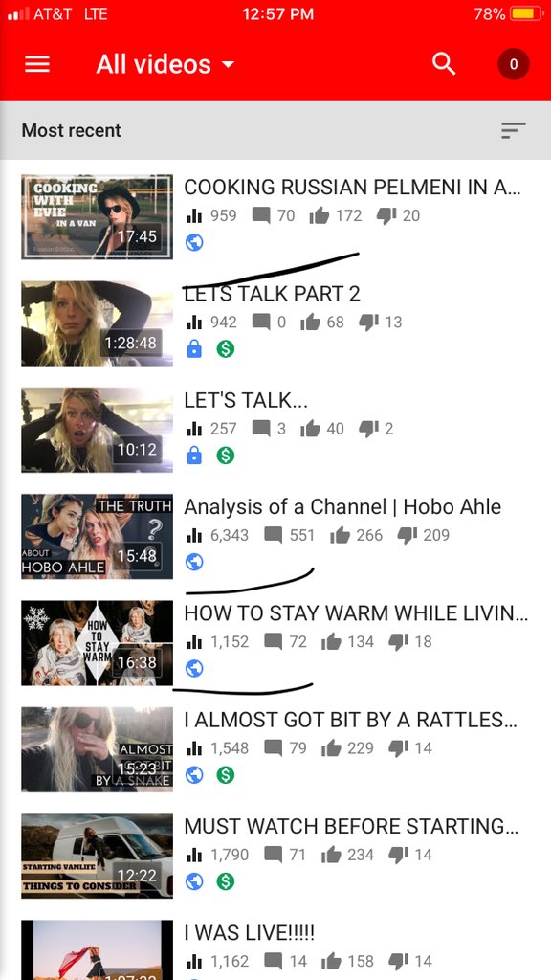This screenshot has height=980, width=551.
Task: Open the account avatar showing 0
Action: pyautogui.click(x=514, y=64)
